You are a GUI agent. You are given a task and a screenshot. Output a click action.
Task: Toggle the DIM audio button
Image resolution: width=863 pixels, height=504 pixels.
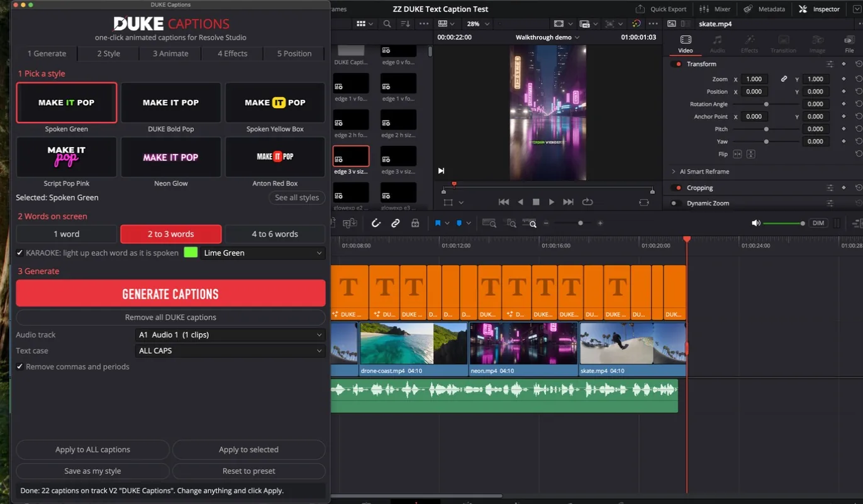pos(818,223)
